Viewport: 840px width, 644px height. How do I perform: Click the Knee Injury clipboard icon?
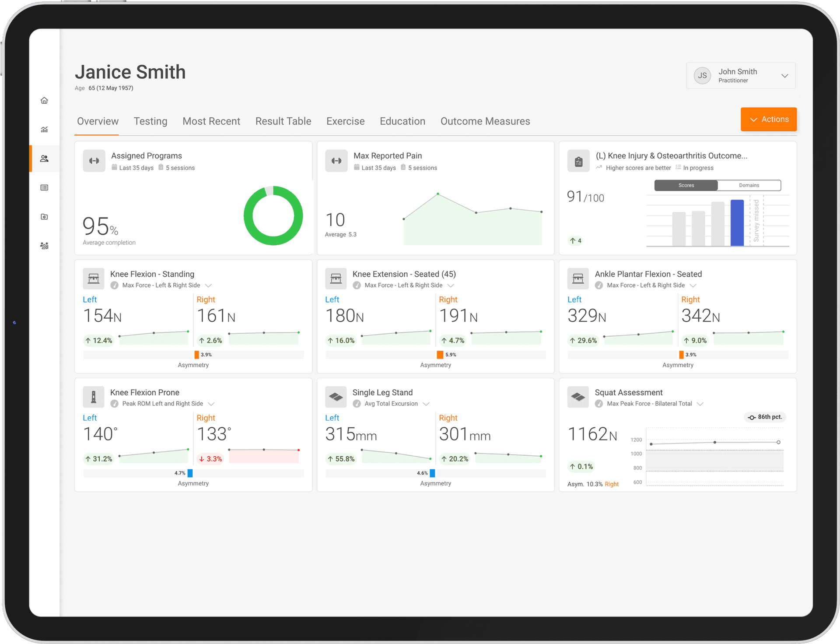[x=578, y=161]
